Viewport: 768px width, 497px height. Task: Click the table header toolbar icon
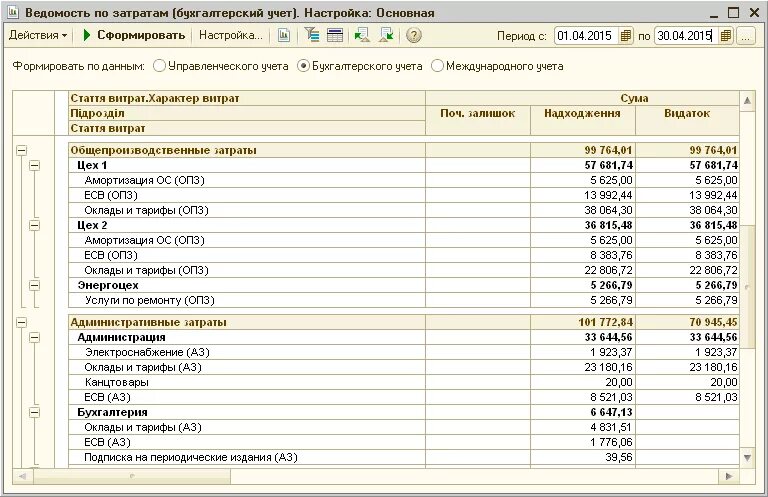point(335,35)
